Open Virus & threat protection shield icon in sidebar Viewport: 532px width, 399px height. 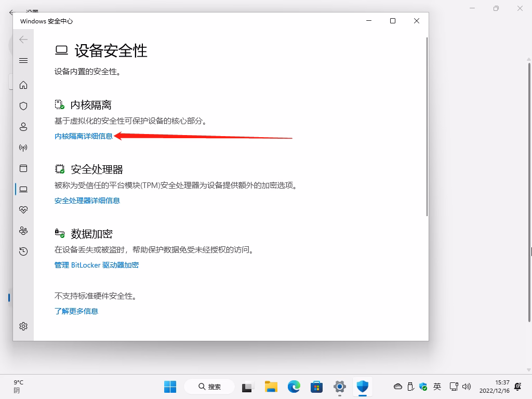pos(23,105)
